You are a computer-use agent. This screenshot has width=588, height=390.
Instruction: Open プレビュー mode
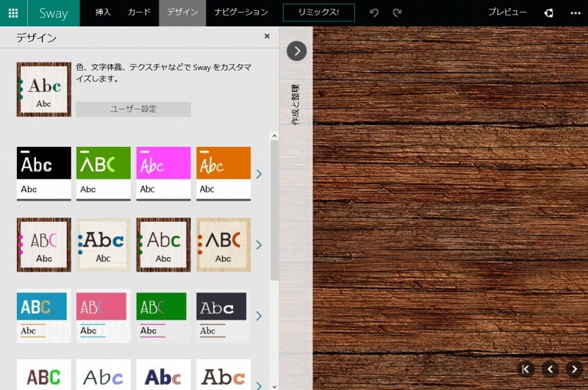click(x=507, y=12)
